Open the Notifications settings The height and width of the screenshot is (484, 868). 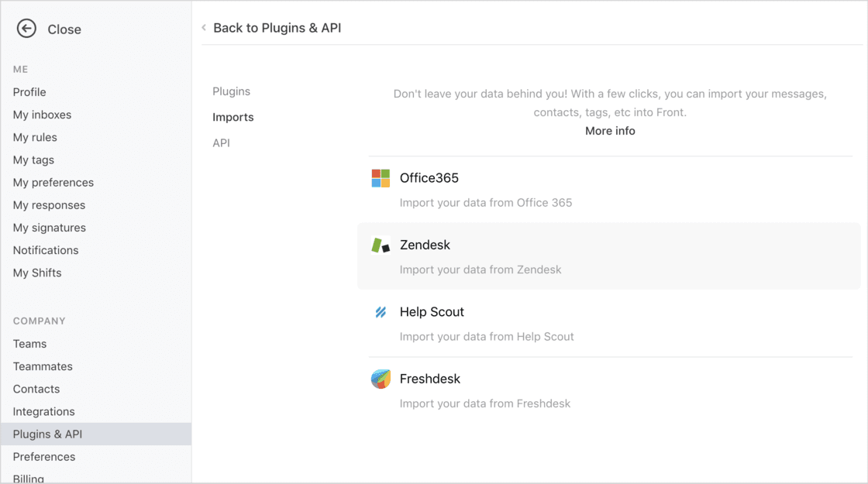(x=46, y=250)
